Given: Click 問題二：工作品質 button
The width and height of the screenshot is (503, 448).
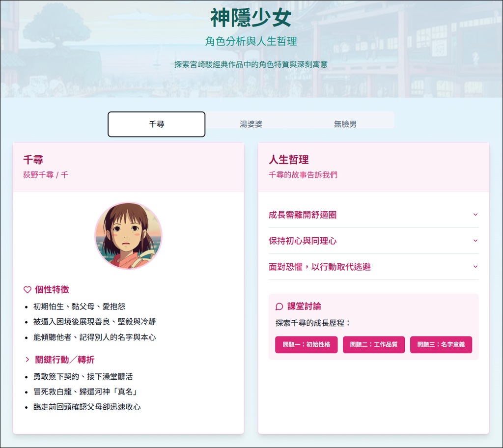Looking at the screenshot, I should coord(374,345).
